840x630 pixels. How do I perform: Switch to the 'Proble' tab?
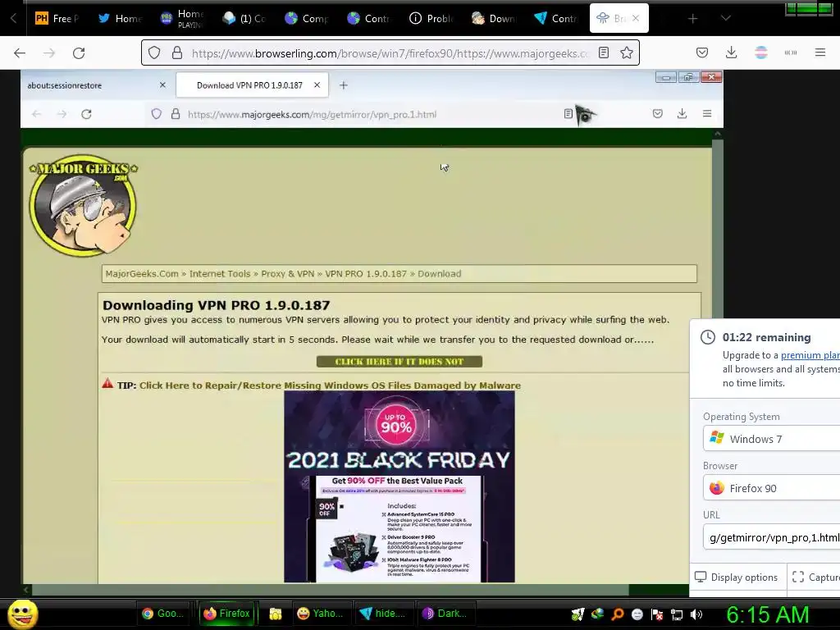[x=431, y=18]
